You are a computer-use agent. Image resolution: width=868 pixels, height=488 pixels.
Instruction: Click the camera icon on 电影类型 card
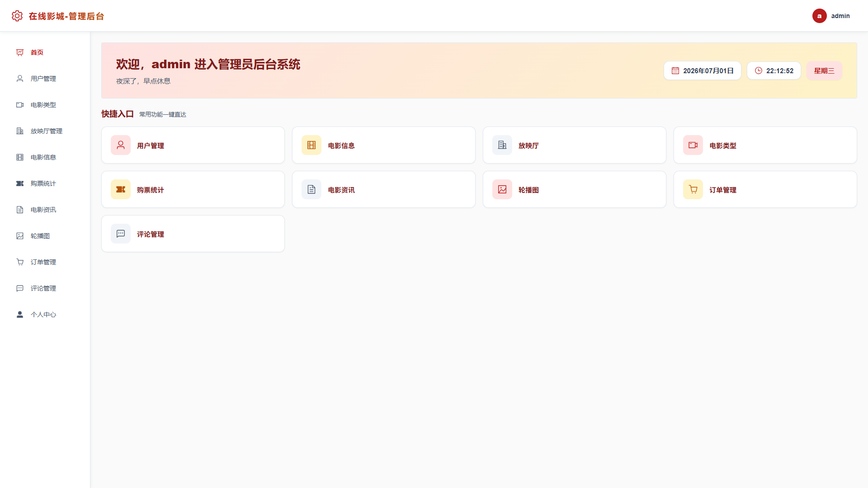coord(693,145)
